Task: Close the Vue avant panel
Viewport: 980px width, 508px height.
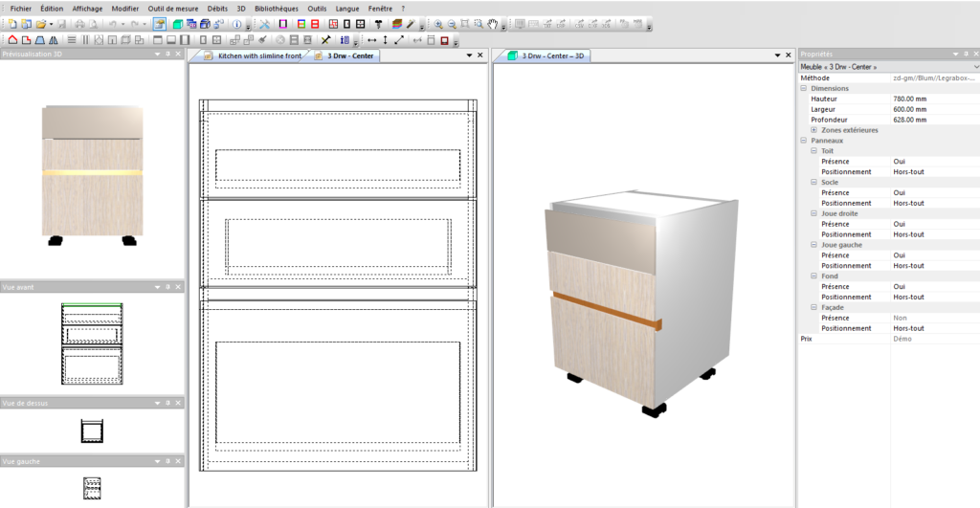Action: coord(178,287)
